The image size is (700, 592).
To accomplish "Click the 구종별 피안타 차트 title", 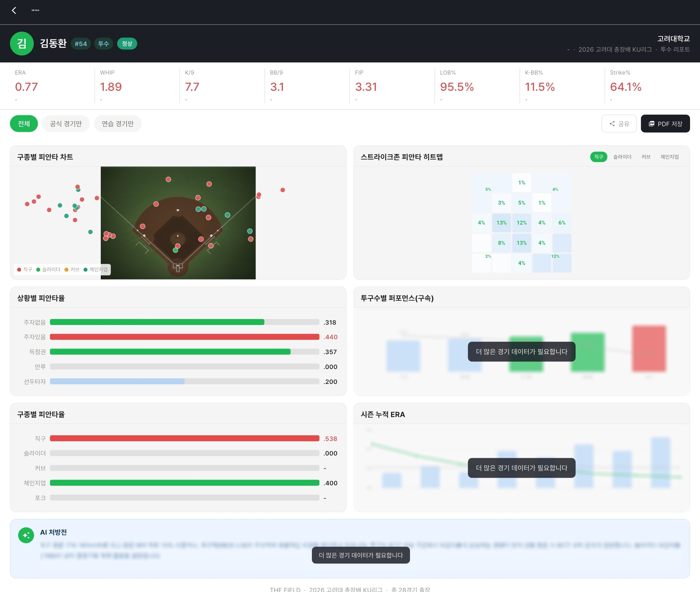I will pos(45,157).
